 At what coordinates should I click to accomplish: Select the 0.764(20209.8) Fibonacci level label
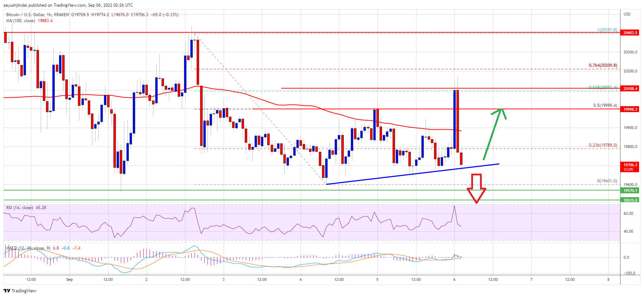603,65
